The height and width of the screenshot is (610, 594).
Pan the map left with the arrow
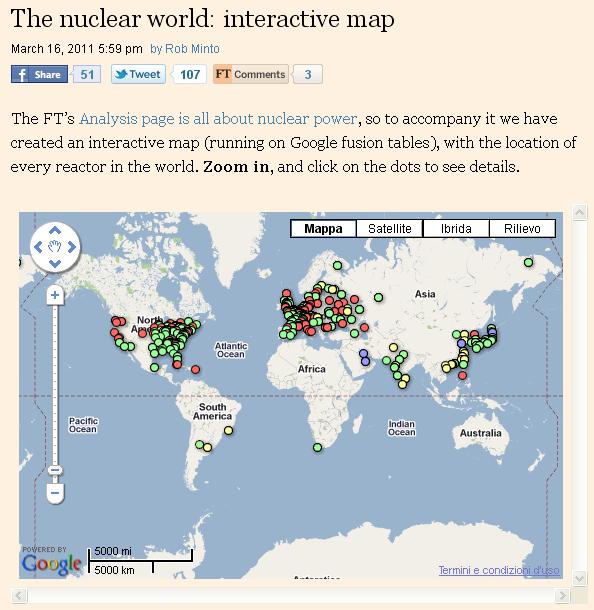[x=38, y=247]
